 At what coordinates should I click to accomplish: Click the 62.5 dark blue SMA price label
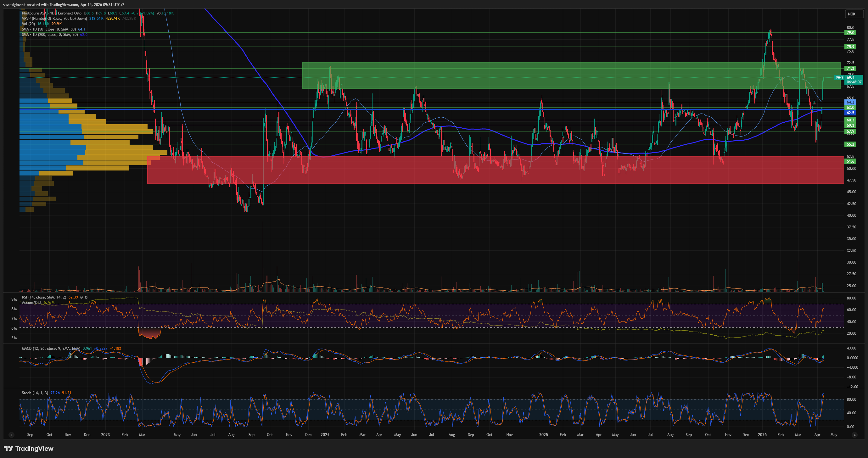[850, 113]
